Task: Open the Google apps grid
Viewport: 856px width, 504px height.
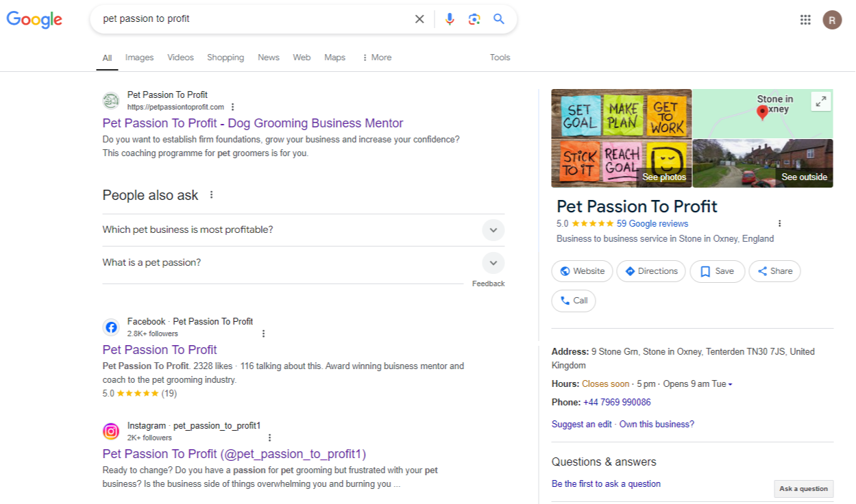Action: (x=805, y=20)
